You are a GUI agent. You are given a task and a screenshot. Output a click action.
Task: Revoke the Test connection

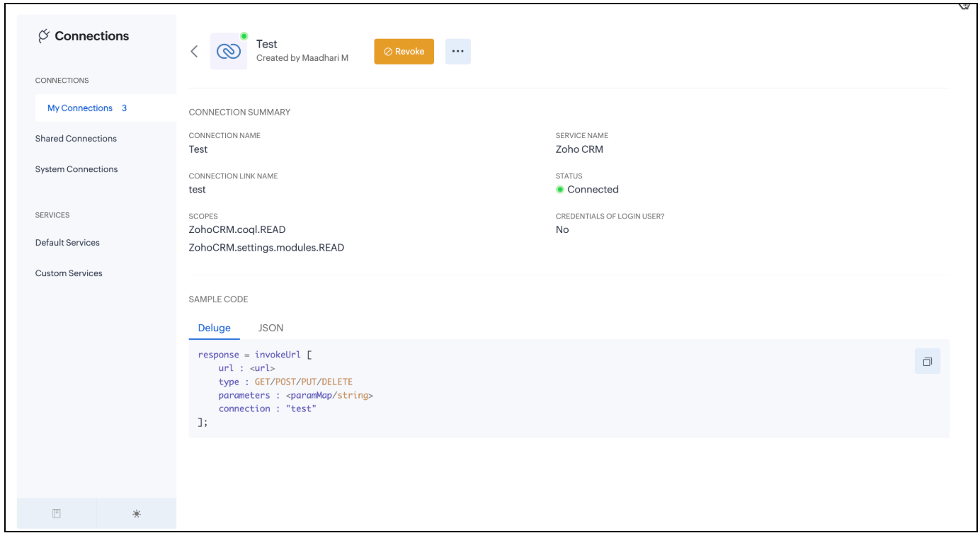coord(404,52)
